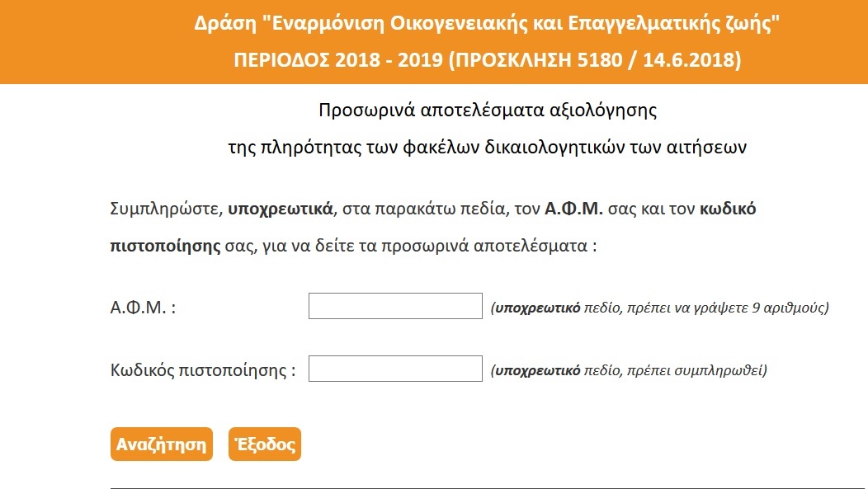868x489 pixels.
Task: Click the horizontal divider below the buttons
Action: [x=487, y=488]
